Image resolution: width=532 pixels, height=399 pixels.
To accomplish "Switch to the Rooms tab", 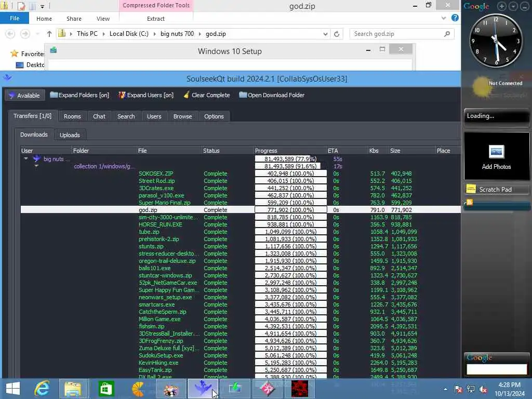I will [72, 116].
